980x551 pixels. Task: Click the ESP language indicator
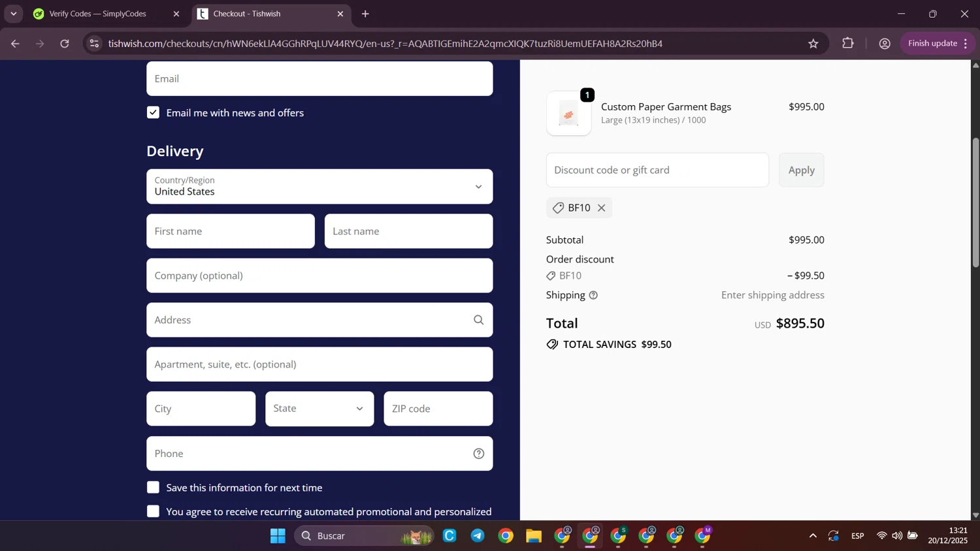click(x=858, y=536)
